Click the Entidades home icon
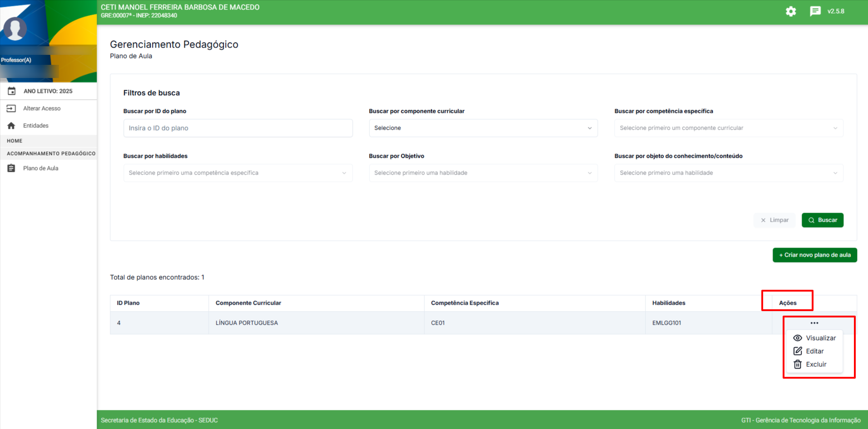The image size is (868, 429). (11, 126)
